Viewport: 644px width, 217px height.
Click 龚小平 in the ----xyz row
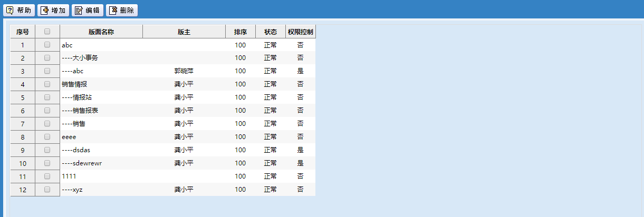point(184,190)
